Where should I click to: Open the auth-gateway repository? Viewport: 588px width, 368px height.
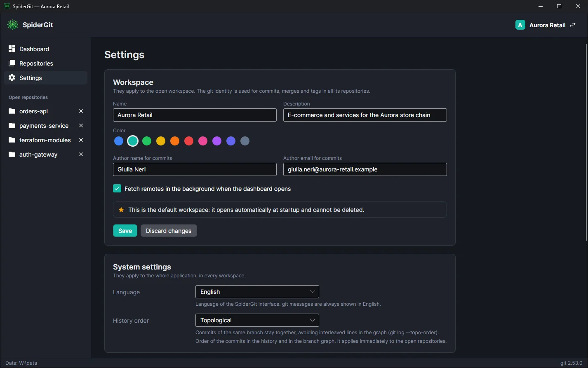[x=38, y=155]
